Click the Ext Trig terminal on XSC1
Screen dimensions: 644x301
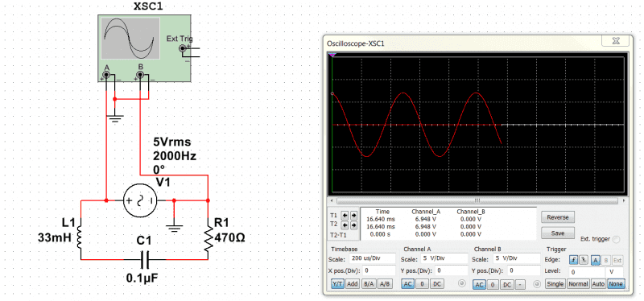click(x=183, y=48)
